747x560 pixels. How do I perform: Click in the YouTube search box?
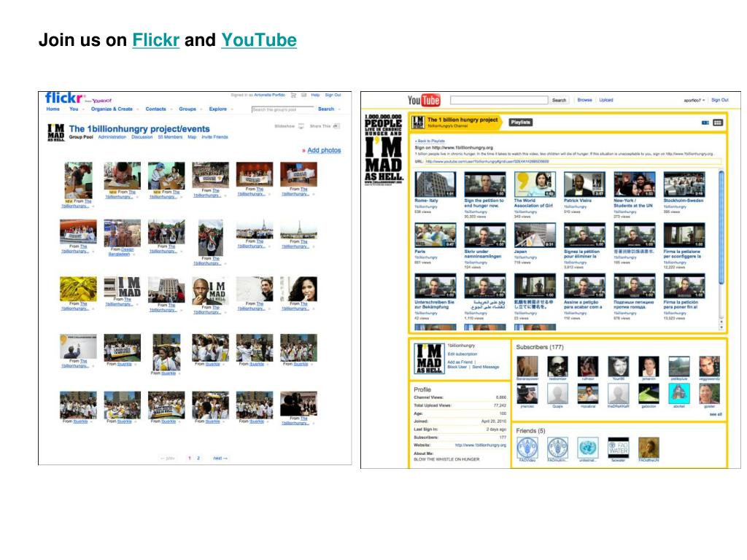pos(499,100)
